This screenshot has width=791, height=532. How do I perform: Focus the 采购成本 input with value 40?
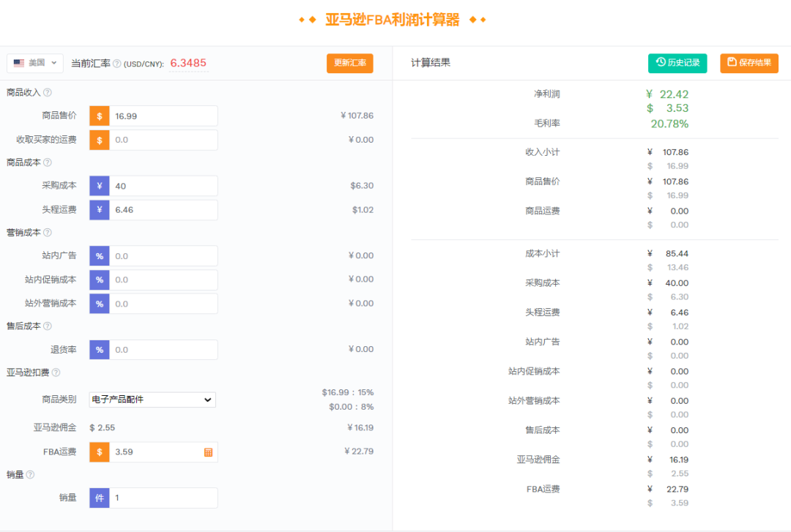click(x=163, y=186)
